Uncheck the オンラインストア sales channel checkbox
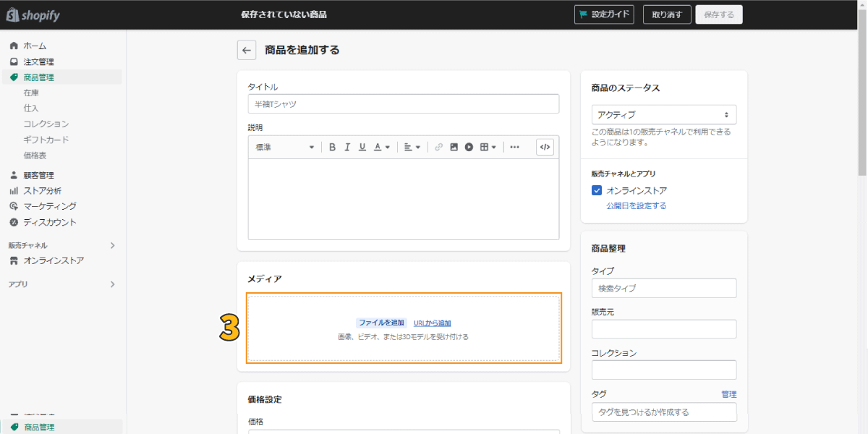This screenshot has height=434, width=868. tap(597, 190)
